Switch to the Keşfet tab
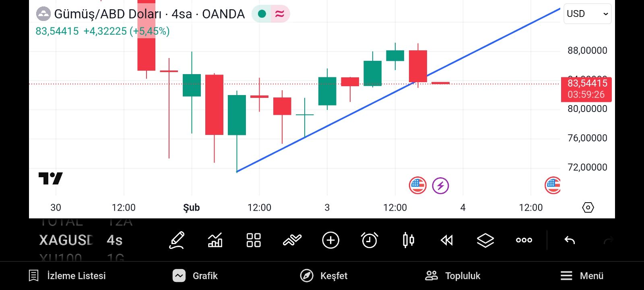 (324, 276)
